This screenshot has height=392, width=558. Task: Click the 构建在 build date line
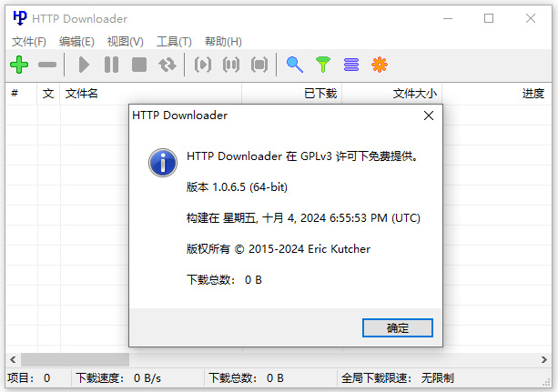pyautogui.click(x=303, y=217)
